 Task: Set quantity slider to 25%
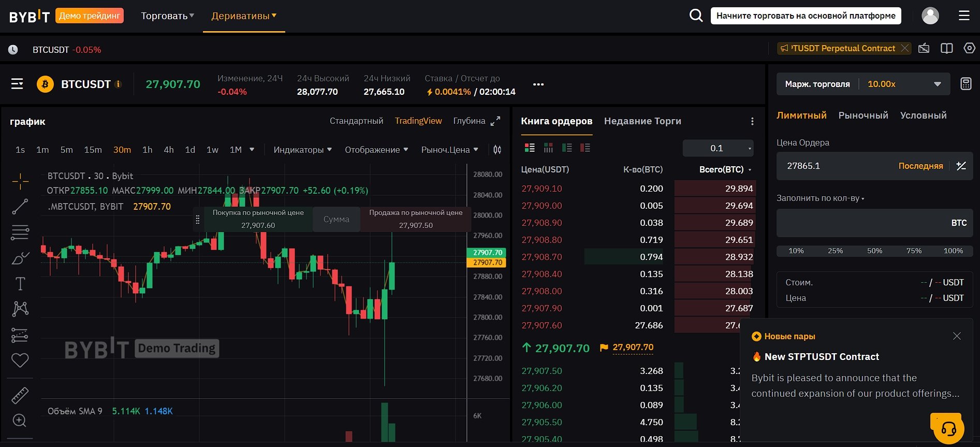(835, 251)
